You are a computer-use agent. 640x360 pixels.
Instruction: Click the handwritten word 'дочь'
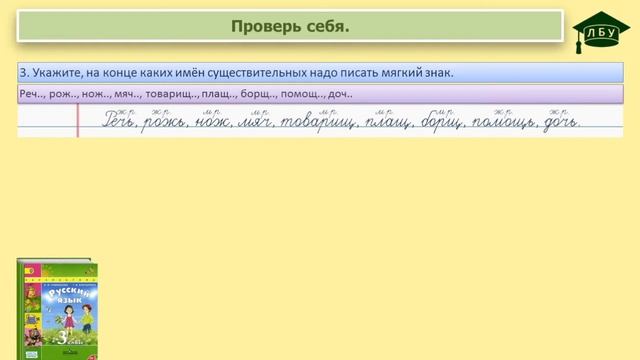point(561,122)
